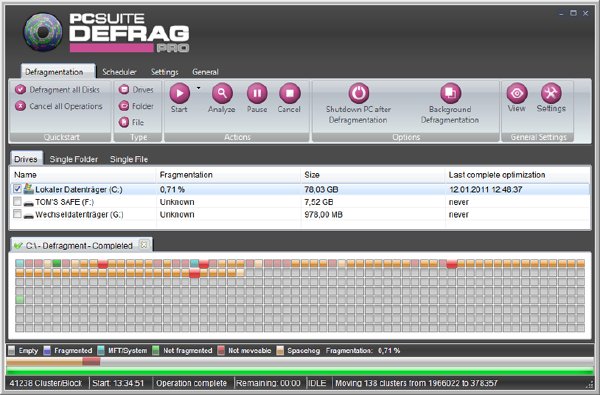Click the Not moveable legend swatch
The image size is (600, 395).
point(221,350)
